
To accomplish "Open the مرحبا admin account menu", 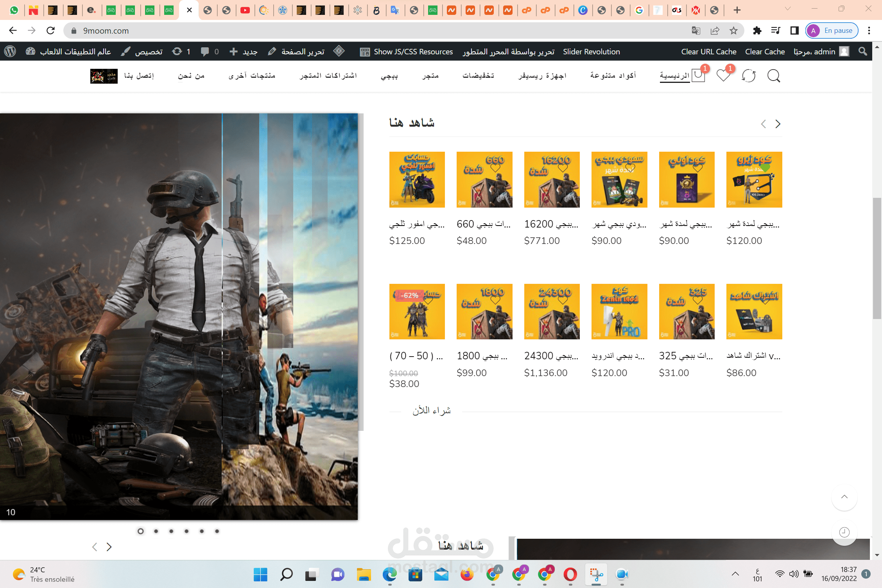I will tap(821, 52).
